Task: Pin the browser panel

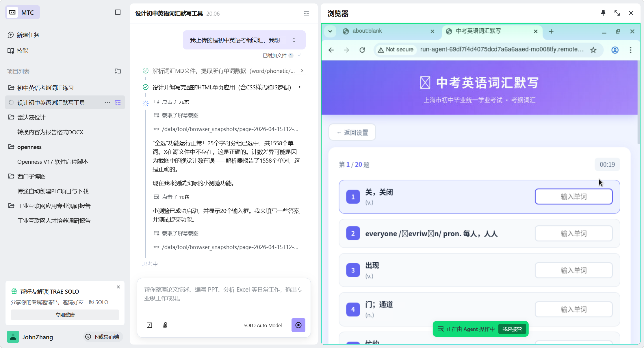Action: pyautogui.click(x=603, y=13)
